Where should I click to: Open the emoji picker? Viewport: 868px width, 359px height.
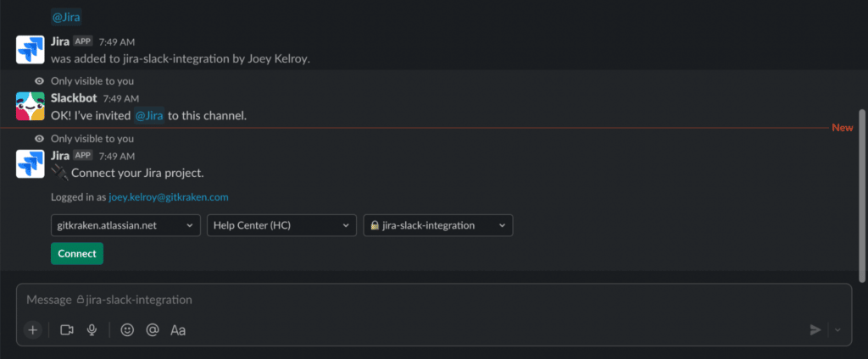tap(127, 330)
